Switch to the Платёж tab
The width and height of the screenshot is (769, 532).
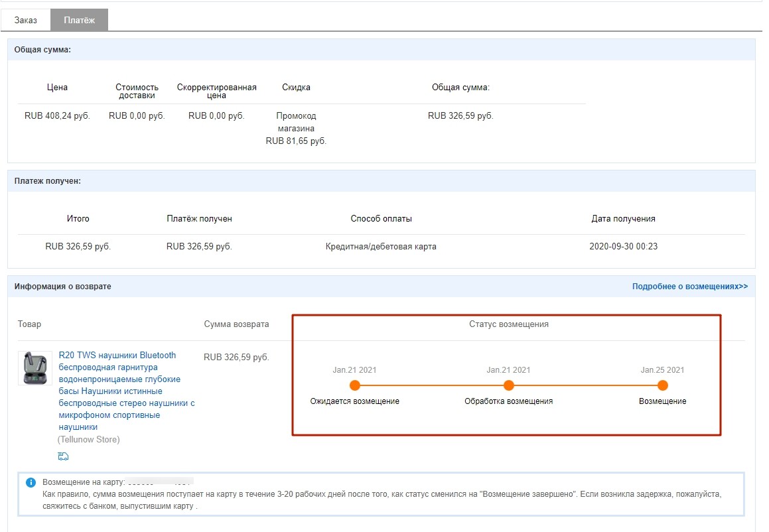pyautogui.click(x=79, y=20)
